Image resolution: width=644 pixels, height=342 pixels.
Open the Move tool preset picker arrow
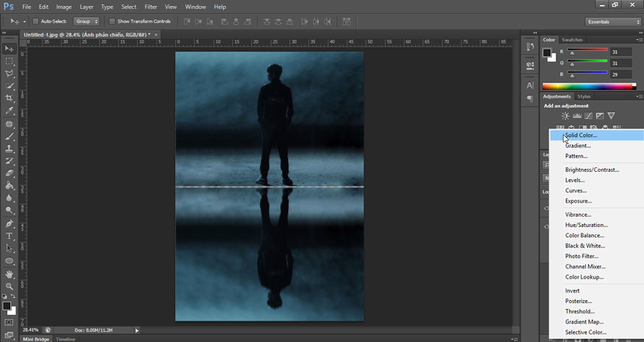point(24,22)
